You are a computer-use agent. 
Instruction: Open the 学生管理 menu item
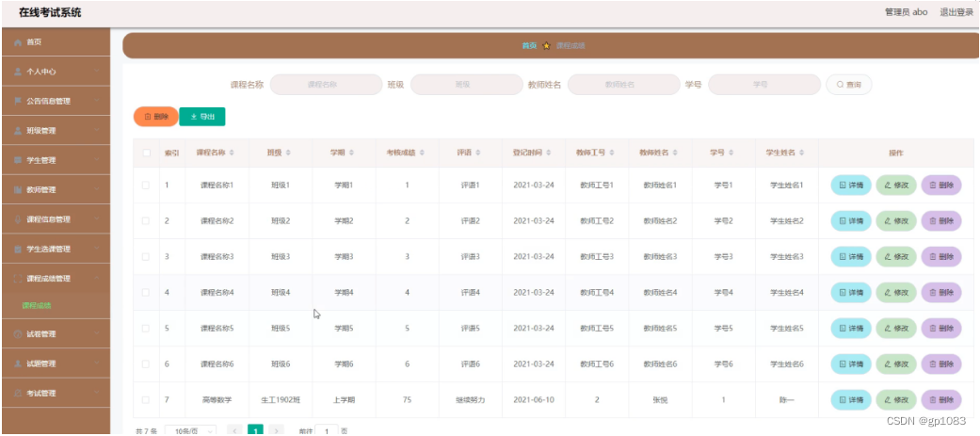[56, 161]
